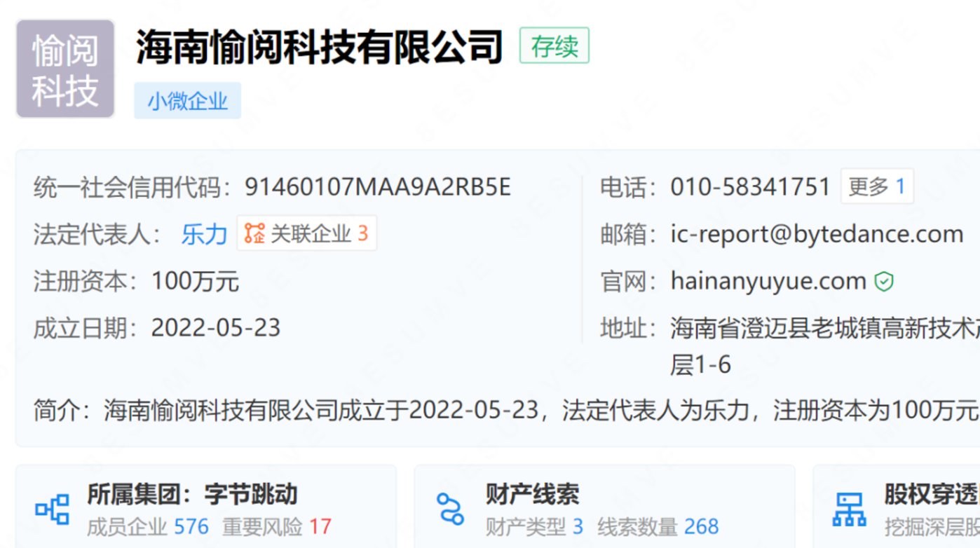Click the 存续 status tag

coord(554,46)
